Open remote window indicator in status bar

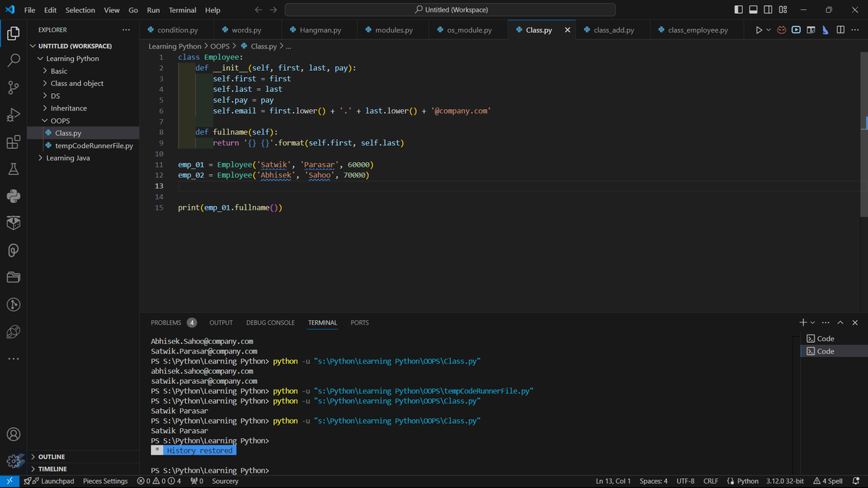[x=9, y=481]
